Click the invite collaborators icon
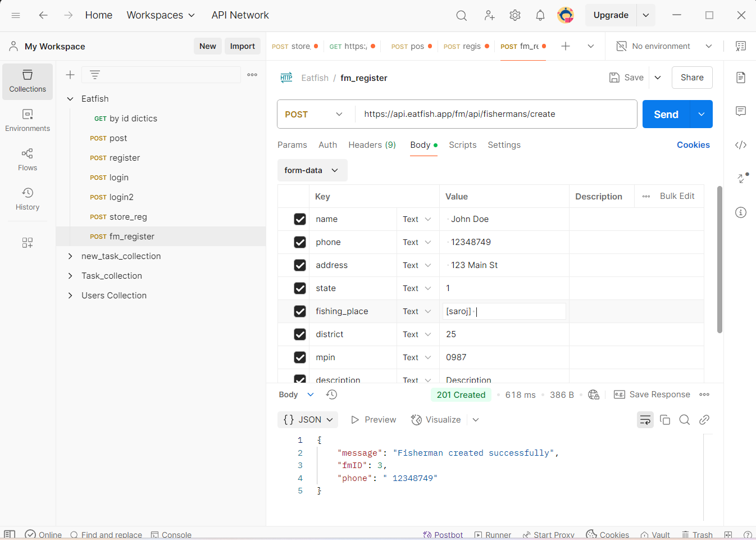 pos(489,15)
